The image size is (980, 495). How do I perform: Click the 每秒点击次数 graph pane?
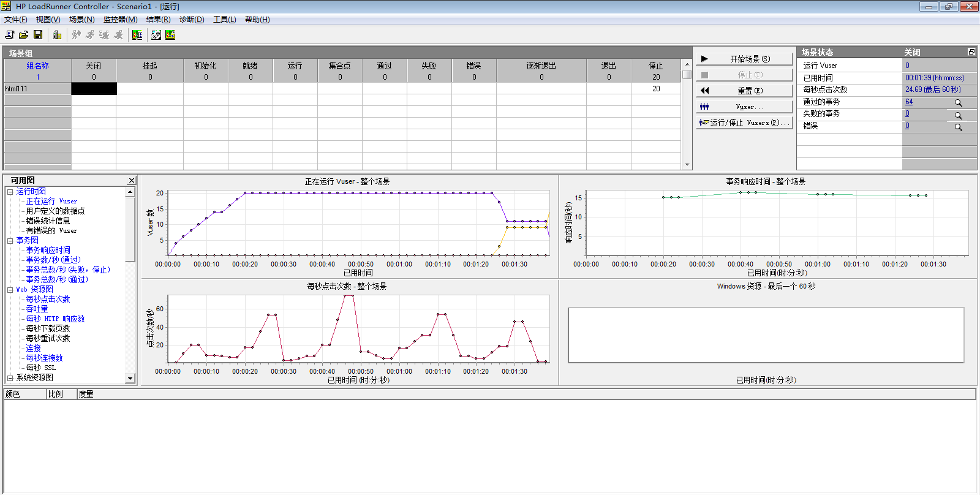[x=349, y=333]
